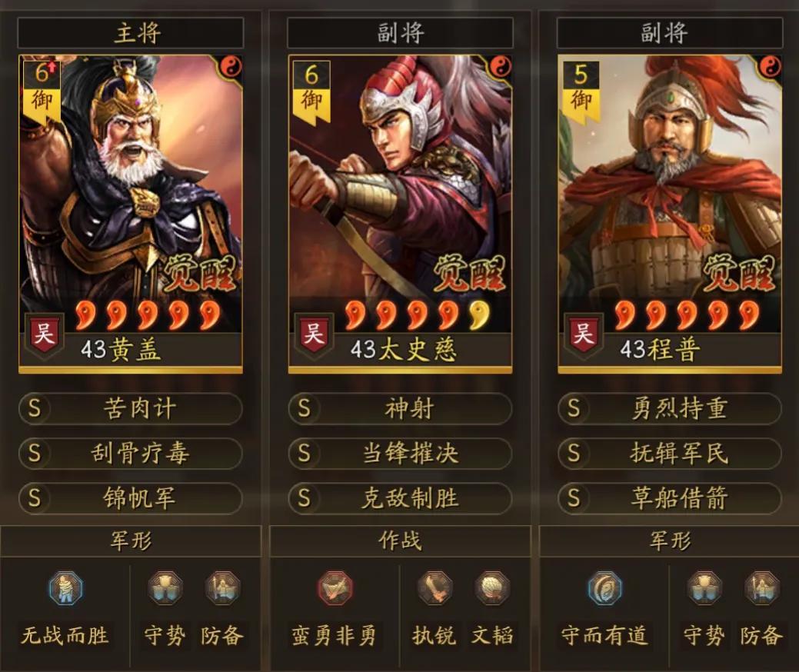Select the 无战而胜 formation icon
799x672 pixels.
click(65, 588)
